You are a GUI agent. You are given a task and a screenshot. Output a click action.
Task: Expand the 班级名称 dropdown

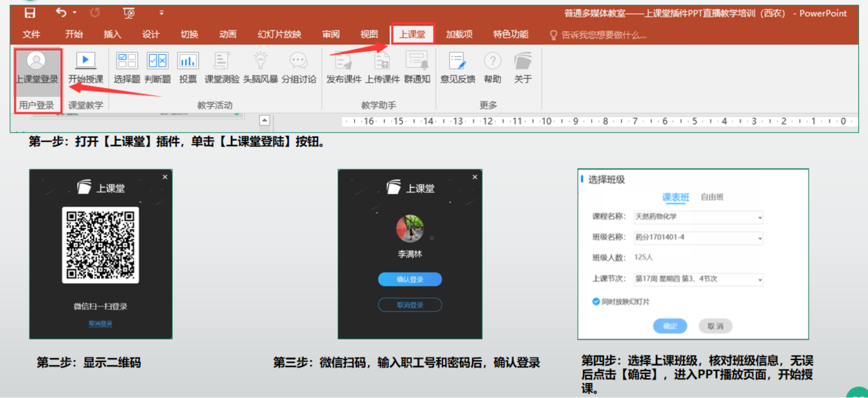pos(759,238)
